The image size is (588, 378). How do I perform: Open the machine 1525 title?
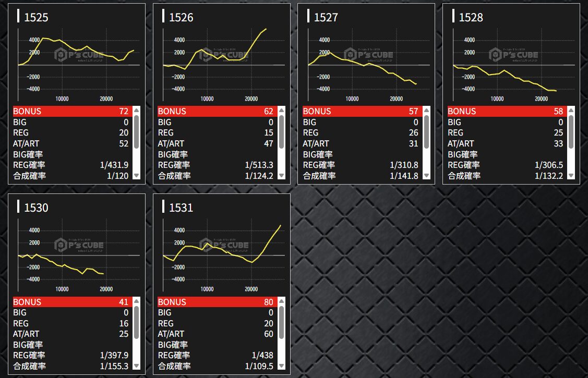36,17
